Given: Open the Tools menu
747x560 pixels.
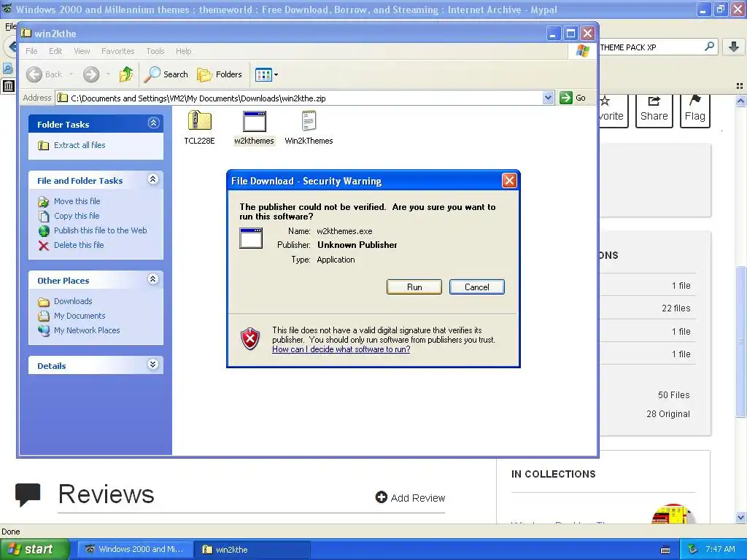Looking at the screenshot, I should pos(155,51).
